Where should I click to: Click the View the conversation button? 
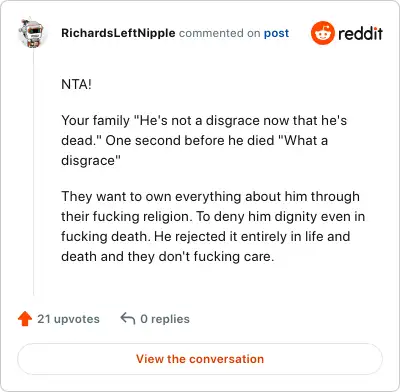[x=200, y=359]
